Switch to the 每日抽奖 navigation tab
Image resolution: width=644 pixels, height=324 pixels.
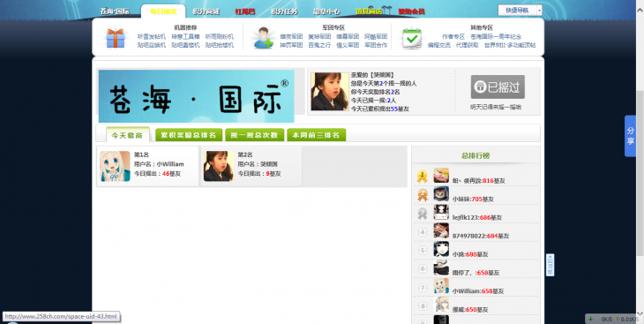click(x=163, y=11)
